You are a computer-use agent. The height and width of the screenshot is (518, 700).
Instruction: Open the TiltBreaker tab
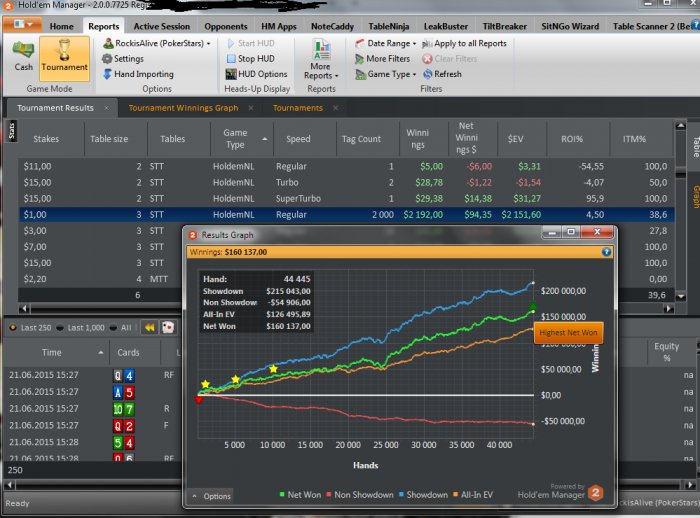tap(504, 26)
